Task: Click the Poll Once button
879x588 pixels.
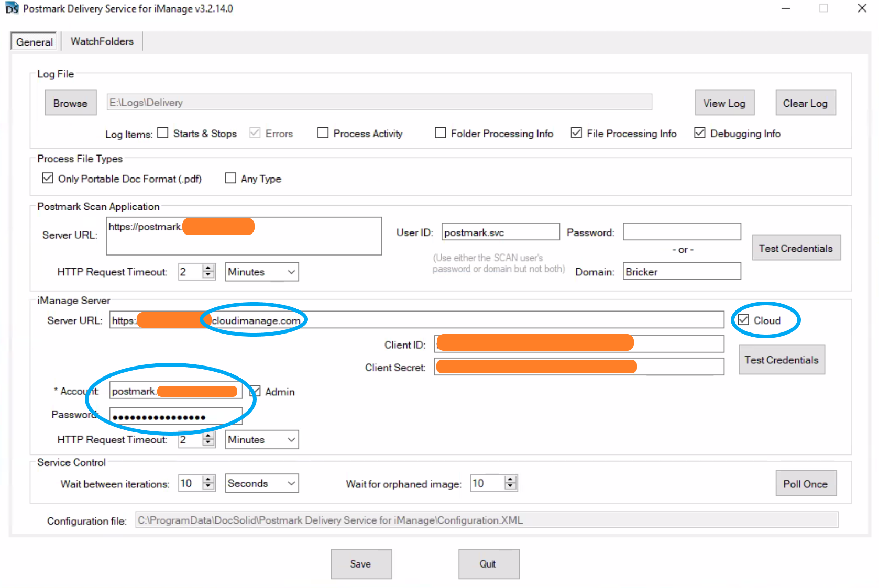Action: point(806,483)
